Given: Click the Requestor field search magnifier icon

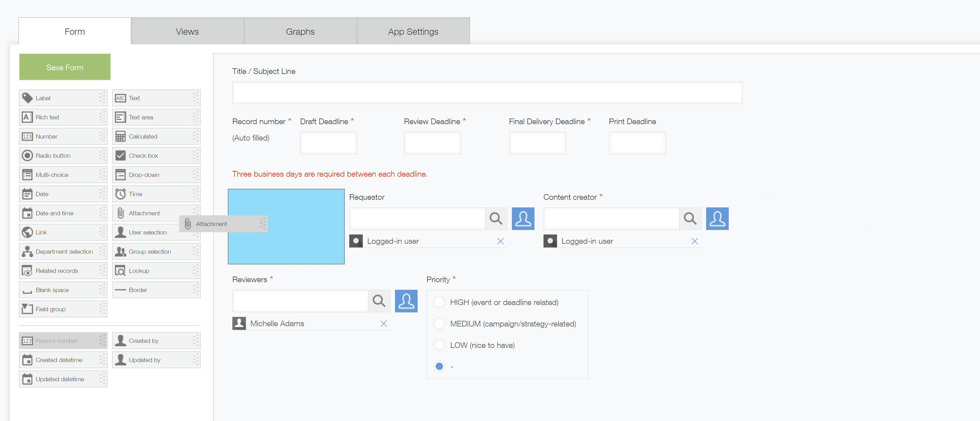Looking at the screenshot, I should click(x=496, y=218).
